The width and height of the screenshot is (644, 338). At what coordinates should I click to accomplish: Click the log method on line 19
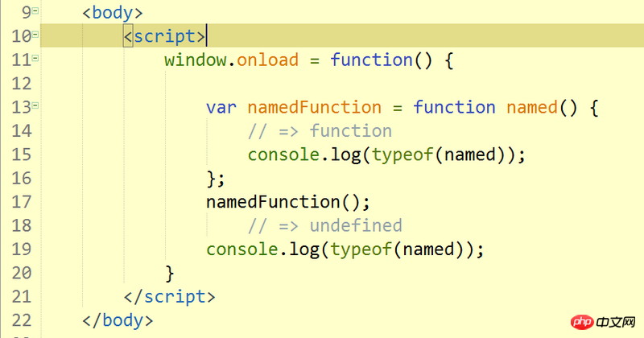pyautogui.click(x=304, y=250)
